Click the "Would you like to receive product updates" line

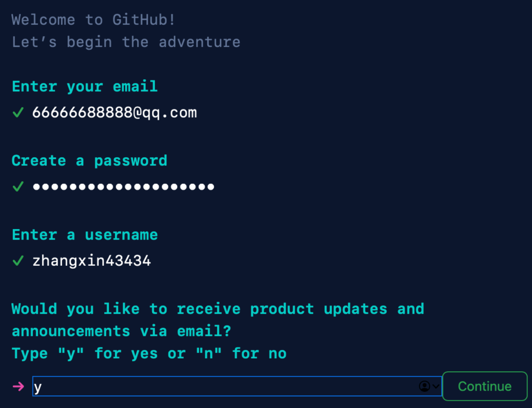coord(218,309)
